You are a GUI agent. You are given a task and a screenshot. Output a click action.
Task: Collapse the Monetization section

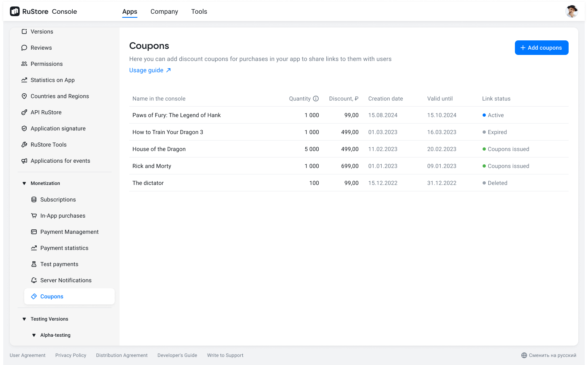point(24,183)
